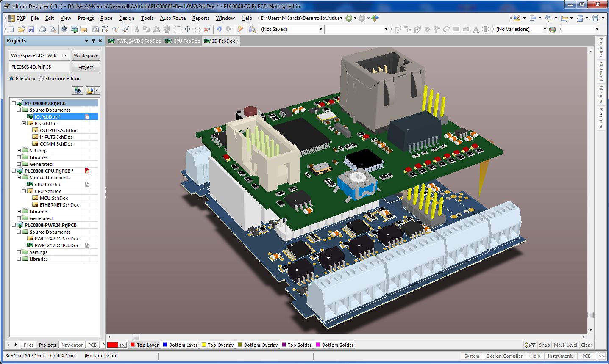Click the Open document folder icon
This screenshot has height=364, width=609.
click(21, 29)
